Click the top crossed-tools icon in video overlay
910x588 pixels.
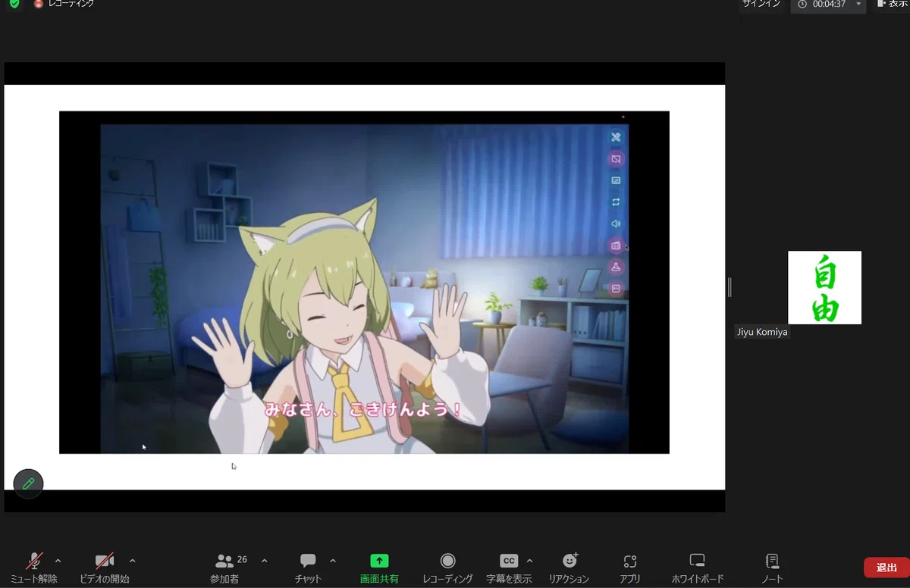(x=616, y=137)
